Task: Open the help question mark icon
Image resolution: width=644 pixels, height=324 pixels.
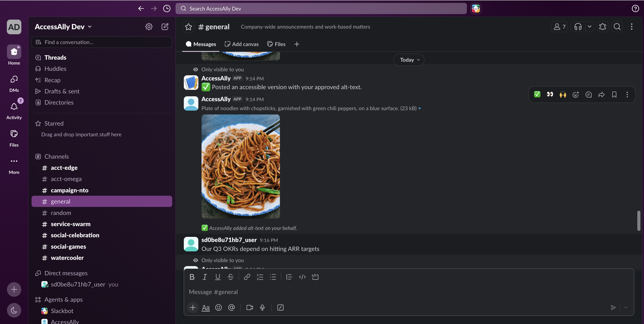Action: tap(635, 8)
